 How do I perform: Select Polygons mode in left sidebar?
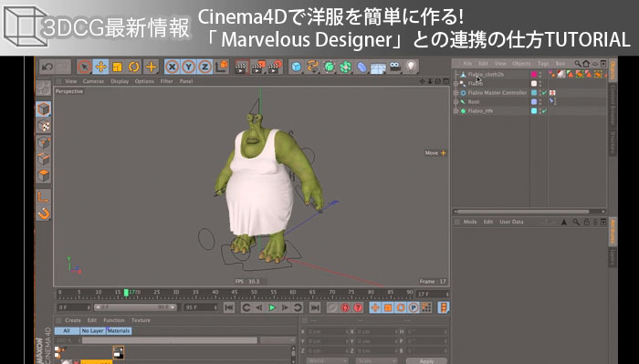[44, 176]
